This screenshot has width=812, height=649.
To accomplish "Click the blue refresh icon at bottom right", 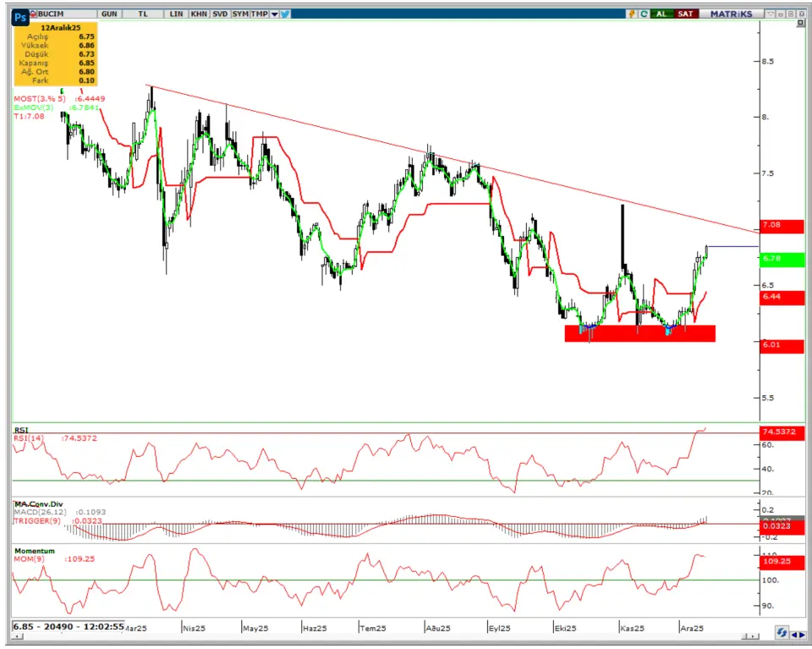I will click(782, 633).
